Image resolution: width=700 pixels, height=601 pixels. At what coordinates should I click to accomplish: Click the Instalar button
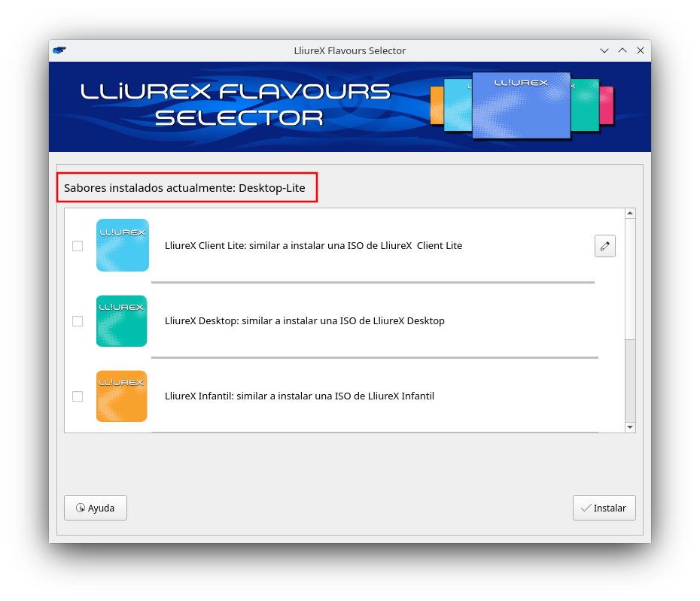(x=604, y=508)
